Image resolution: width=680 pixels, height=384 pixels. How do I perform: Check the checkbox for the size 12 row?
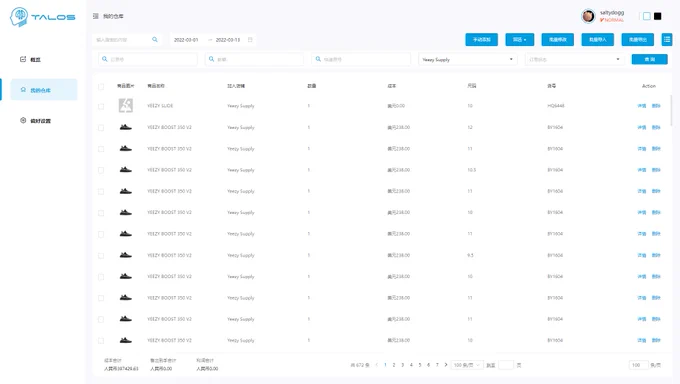[101, 128]
